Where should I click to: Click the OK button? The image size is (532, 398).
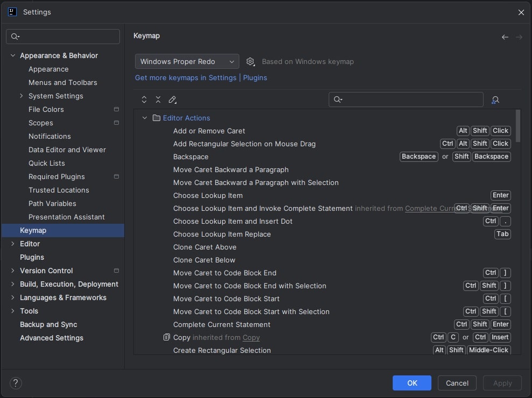point(412,383)
